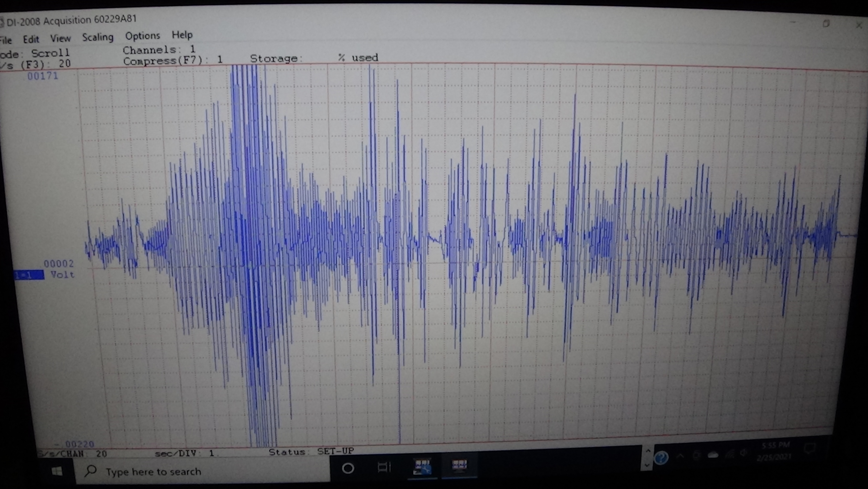Click second DATAQ acquisition taskbar icon
Screen dimensions: 868x489
[459, 465]
